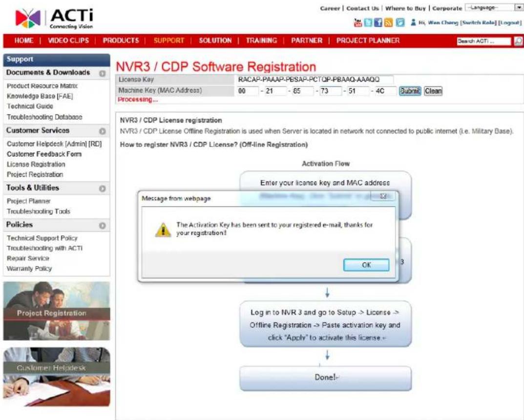The height and width of the screenshot is (420, 524).
Task: Open the Language dropdown
Action: [x=494, y=8]
